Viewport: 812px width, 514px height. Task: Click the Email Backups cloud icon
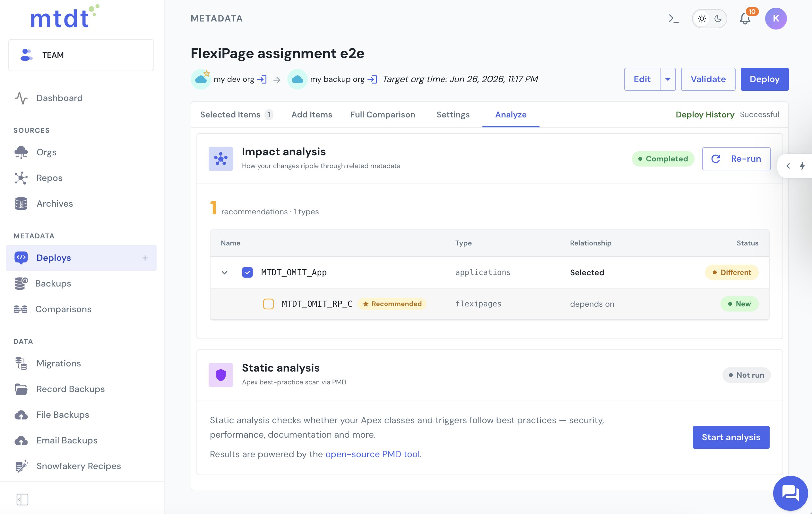21,441
